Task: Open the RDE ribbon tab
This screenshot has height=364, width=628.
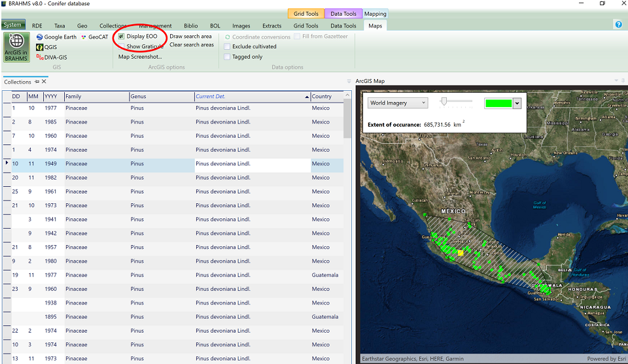Action: (37, 25)
